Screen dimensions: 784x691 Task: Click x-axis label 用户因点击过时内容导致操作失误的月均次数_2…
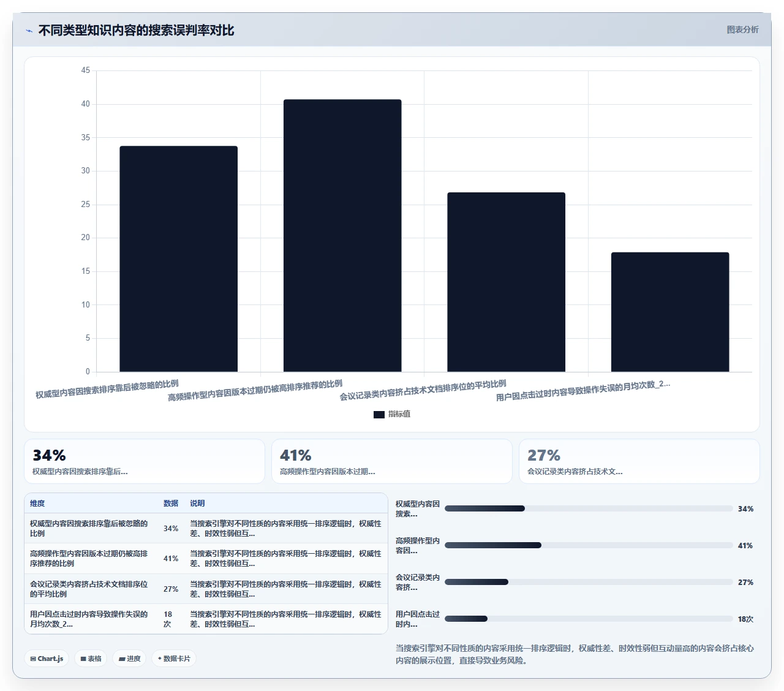point(583,390)
